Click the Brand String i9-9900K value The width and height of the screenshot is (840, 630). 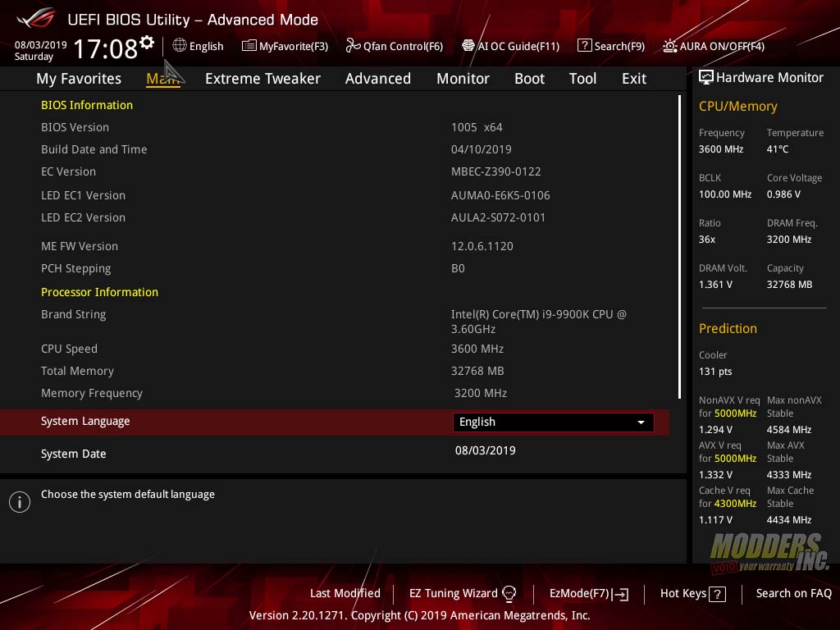(x=538, y=322)
